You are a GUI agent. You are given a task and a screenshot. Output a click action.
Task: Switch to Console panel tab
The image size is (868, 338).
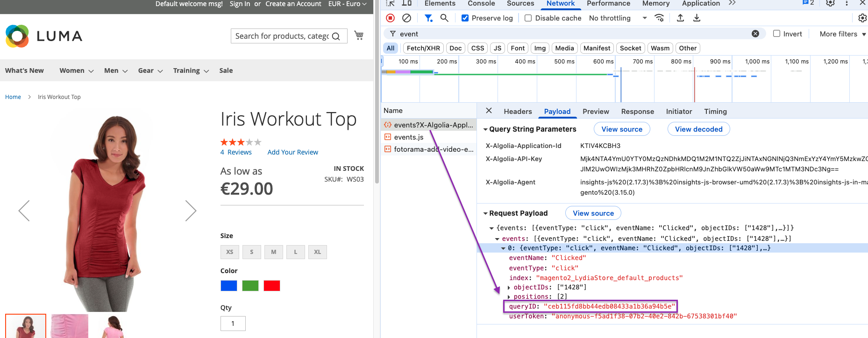click(x=481, y=4)
